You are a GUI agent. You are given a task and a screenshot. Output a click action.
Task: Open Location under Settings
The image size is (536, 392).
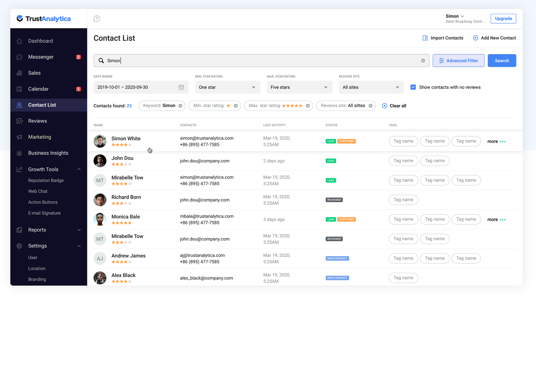pyautogui.click(x=37, y=268)
